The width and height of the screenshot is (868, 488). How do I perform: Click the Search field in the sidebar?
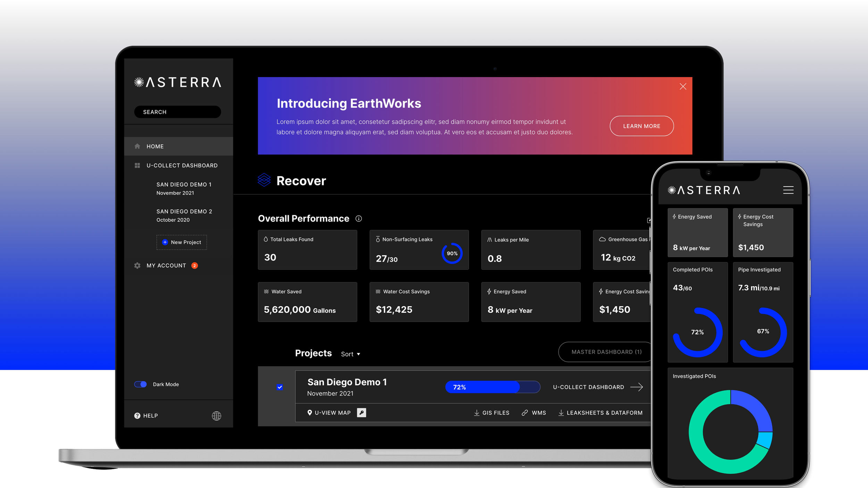[x=177, y=112]
